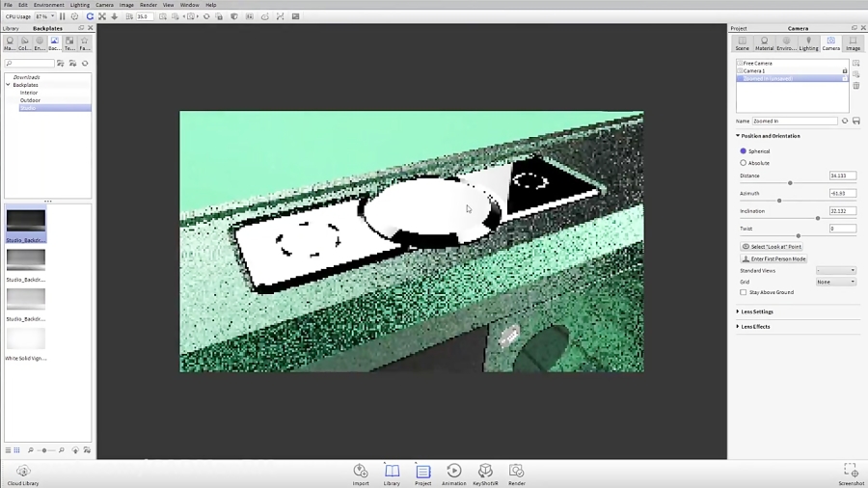Pause the real-time render in the toolbar
868x488 pixels.
tap(64, 16)
